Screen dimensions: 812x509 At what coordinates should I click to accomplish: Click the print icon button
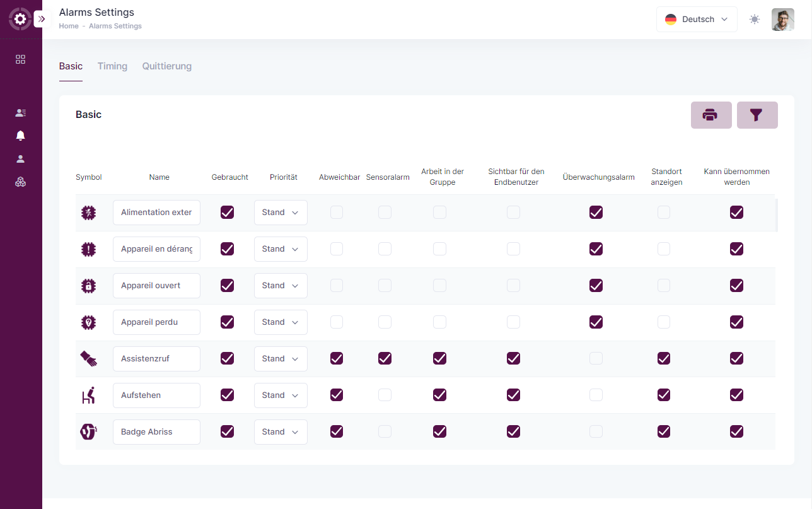(x=710, y=115)
